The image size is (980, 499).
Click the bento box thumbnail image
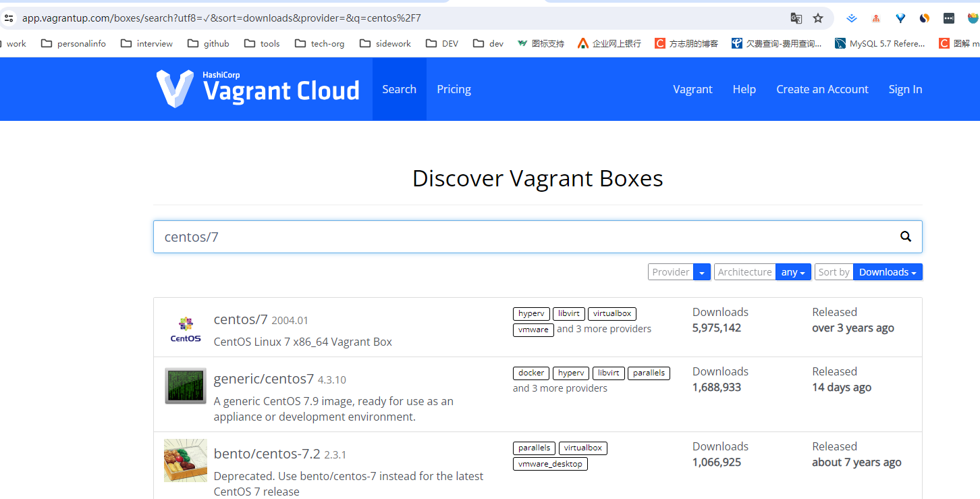[x=186, y=461]
